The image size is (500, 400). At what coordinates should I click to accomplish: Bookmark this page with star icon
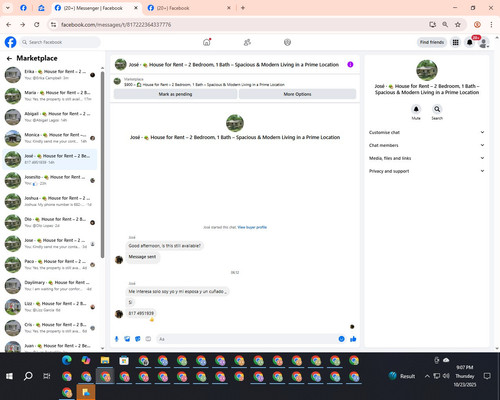point(458,25)
